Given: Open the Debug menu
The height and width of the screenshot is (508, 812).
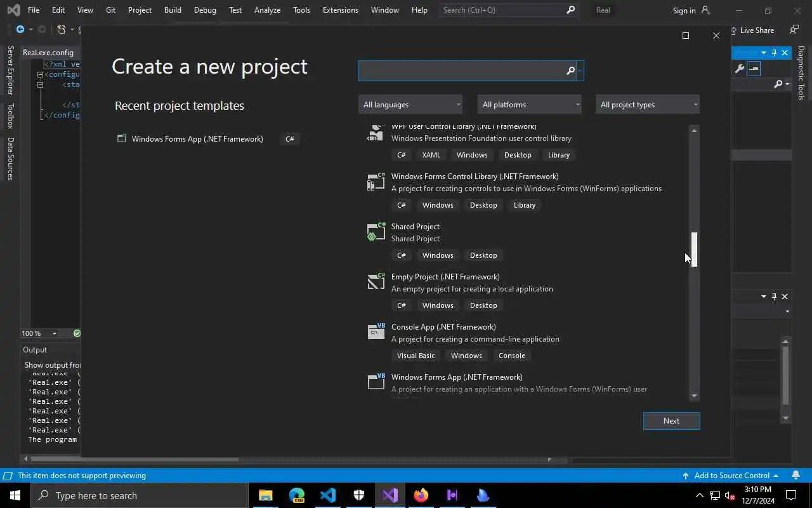Looking at the screenshot, I should tap(205, 10).
